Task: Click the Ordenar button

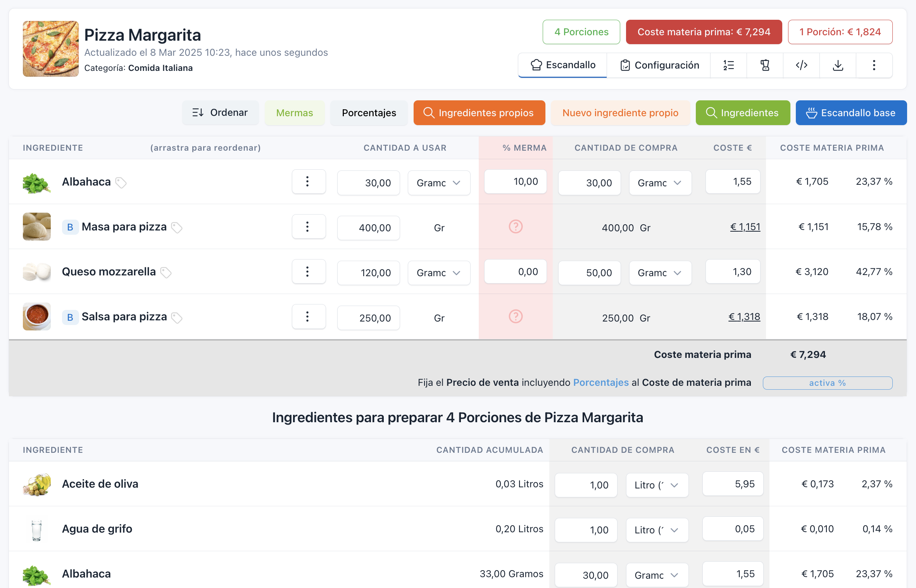Action: [x=220, y=113]
